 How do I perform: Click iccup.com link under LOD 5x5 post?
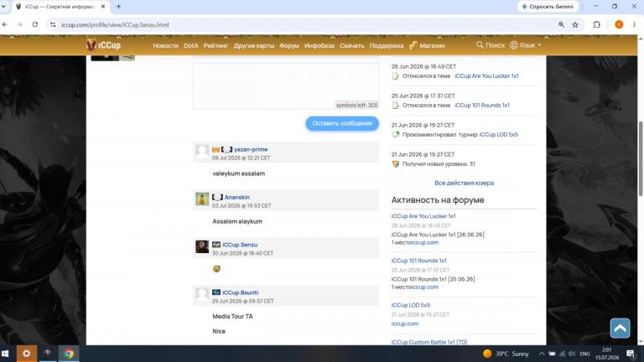tap(405, 323)
